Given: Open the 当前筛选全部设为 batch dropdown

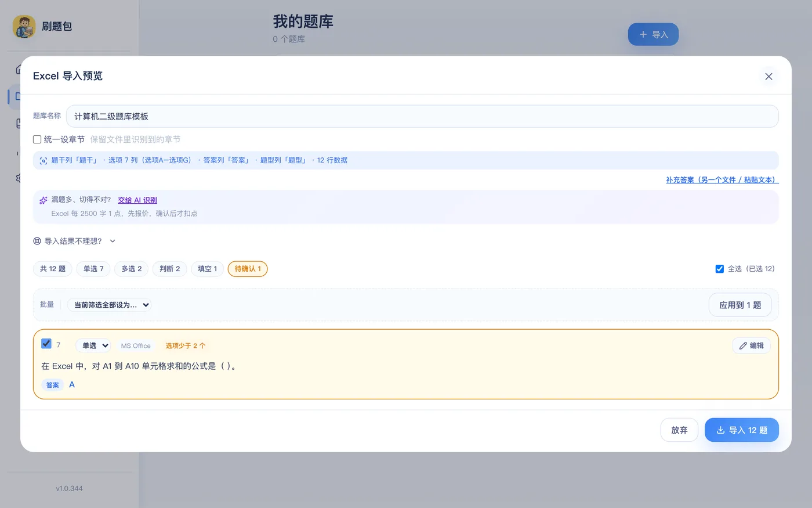Looking at the screenshot, I should tap(110, 305).
